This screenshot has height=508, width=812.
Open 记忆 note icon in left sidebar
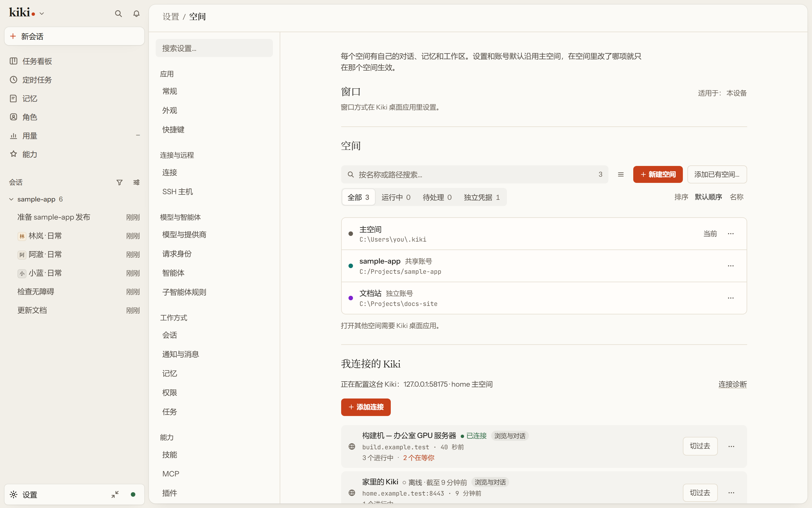coord(14,98)
